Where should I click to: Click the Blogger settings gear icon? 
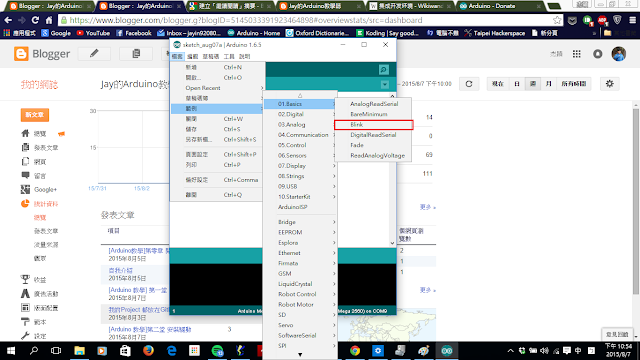tap(610, 84)
